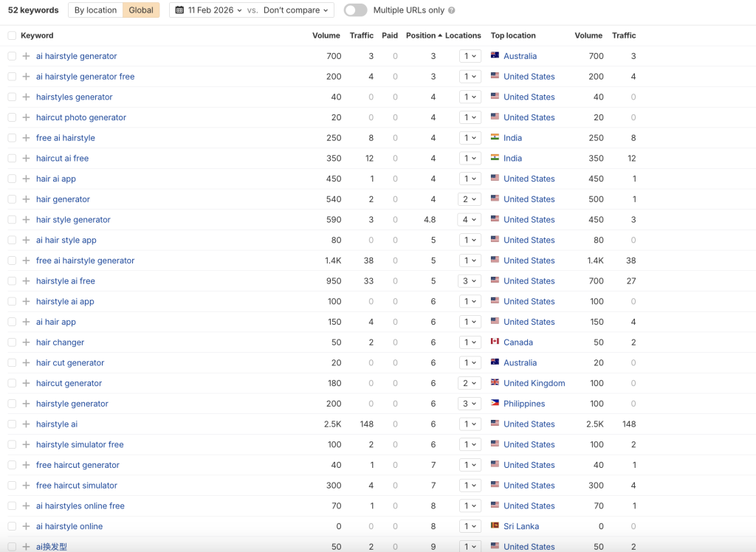This screenshot has height=552, width=756.
Task: Expand locations dropdown for 'hair style generator'
Action: point(470,220)
